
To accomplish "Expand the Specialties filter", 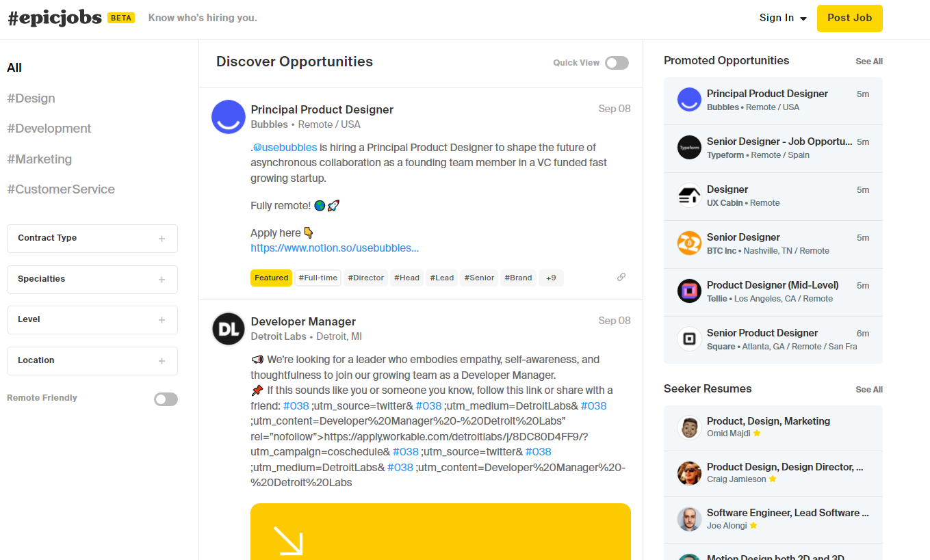I will pos(92,280).
